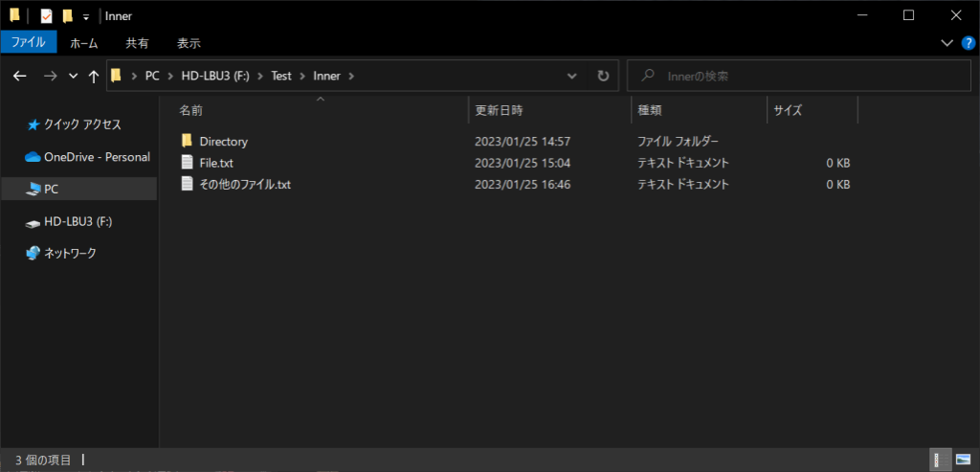980x472 pixels.
Task: Open the ファイル menu tab
Action: click(28, 42)
